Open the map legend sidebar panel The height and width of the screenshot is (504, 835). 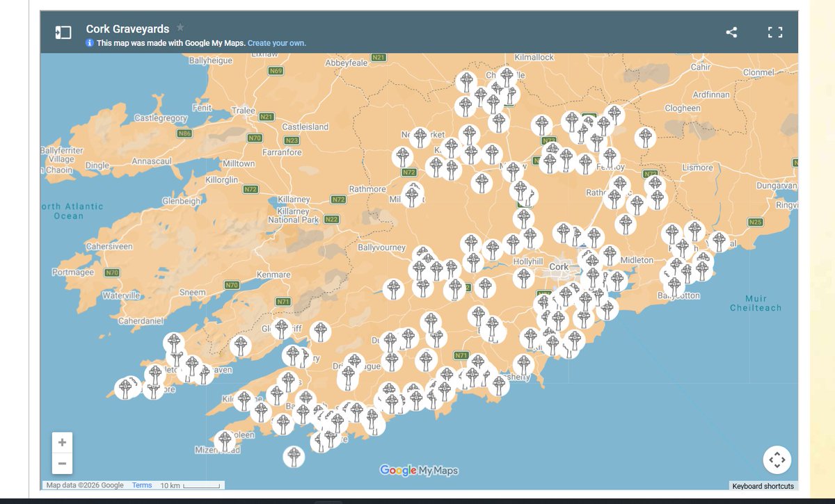[63, 32]
